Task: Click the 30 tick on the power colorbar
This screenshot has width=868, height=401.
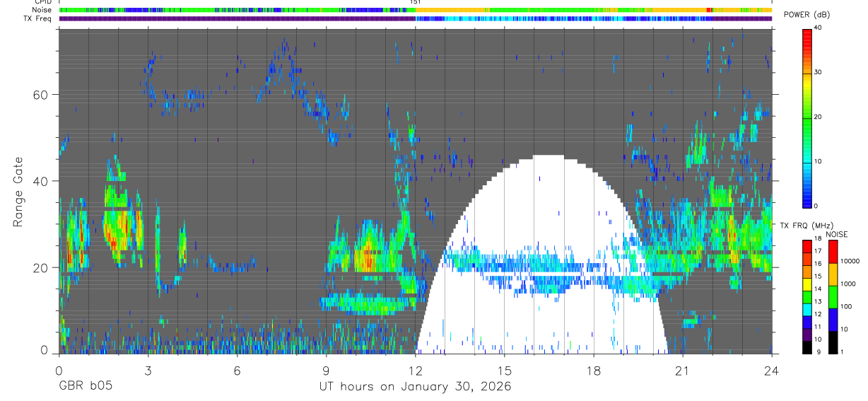Action: click(819, 73)
